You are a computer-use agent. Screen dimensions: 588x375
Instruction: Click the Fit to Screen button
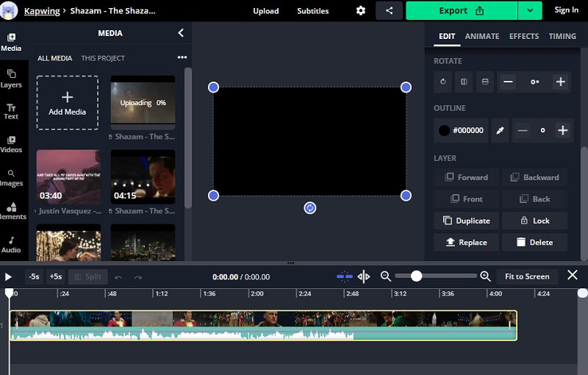click(527, 276)
